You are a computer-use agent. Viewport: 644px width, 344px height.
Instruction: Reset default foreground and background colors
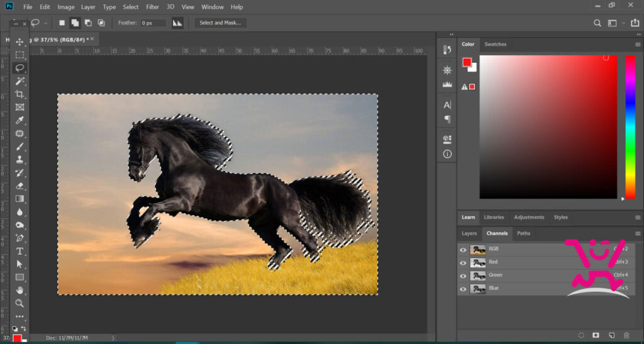(x=15, y=329)
